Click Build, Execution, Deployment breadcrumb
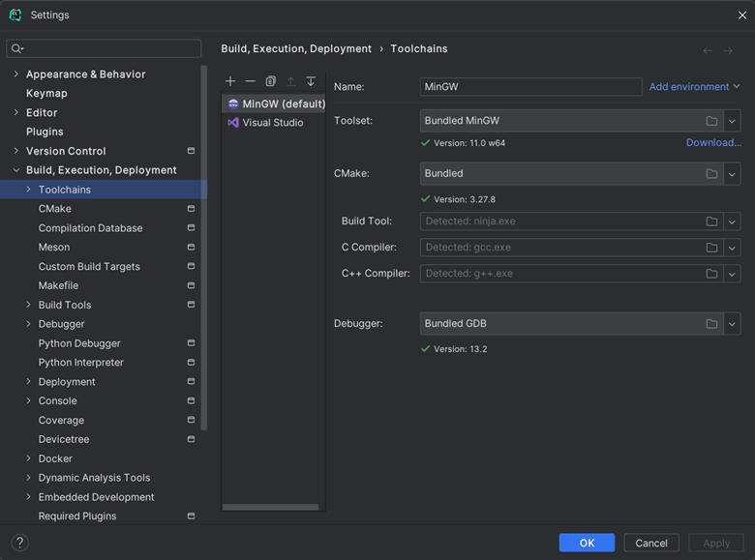Screen dimensions: 755x560 tap(296, 49)
